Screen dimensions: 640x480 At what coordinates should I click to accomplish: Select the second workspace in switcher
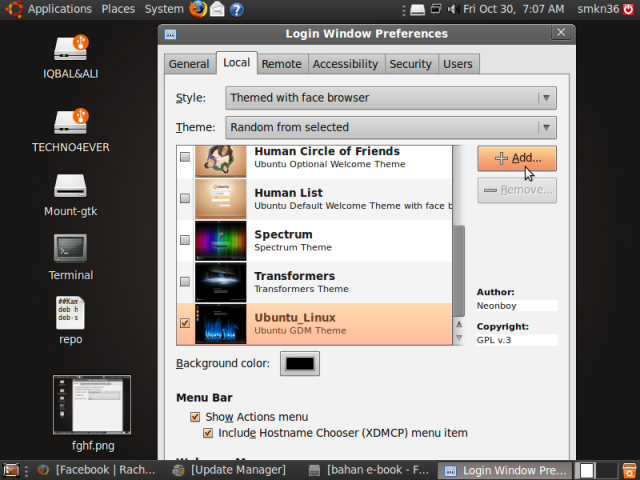(x=606, y=470)
